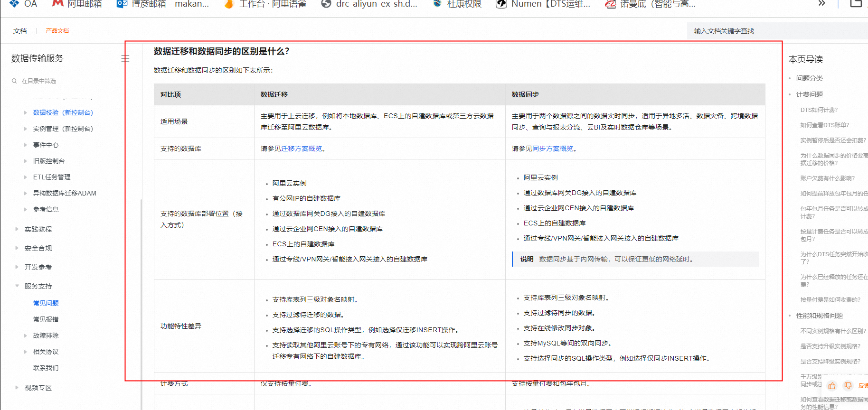The width and height of the screenshot is (868, 410).
Task: Jump to 账户欠费有什么影响? in page guide
Action: click(x=828, y=178)
